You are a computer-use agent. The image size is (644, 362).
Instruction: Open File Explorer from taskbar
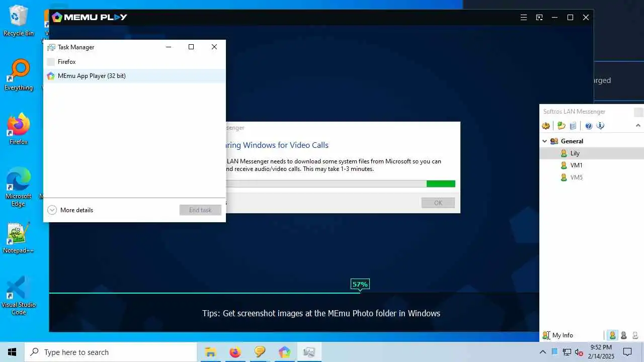coord(210,352)
